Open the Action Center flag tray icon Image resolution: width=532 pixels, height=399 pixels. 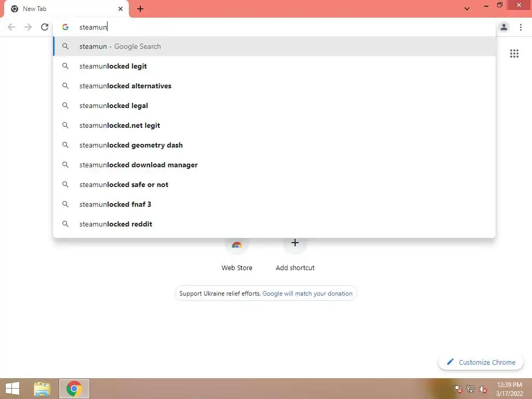[x=458, y=389]
